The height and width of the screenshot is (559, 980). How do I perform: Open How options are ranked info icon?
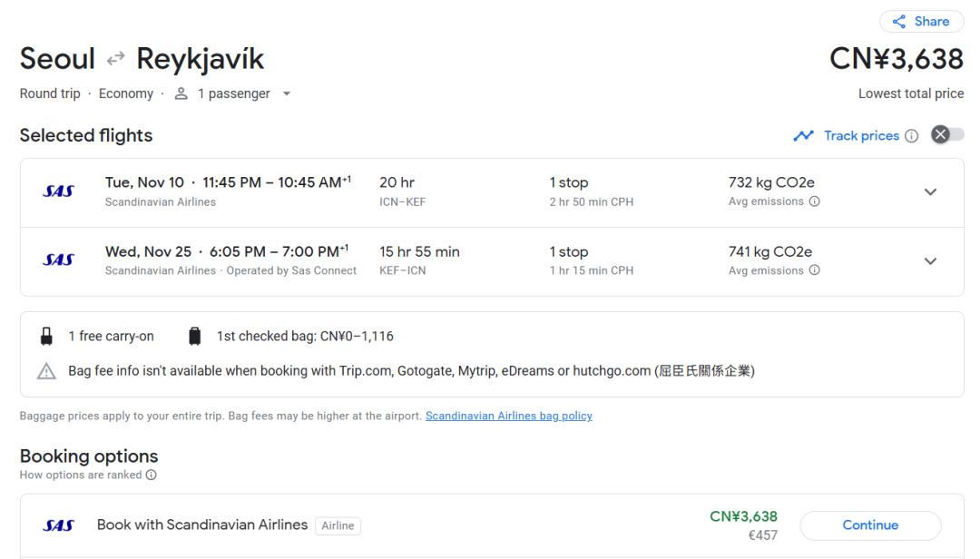[152, 475]
